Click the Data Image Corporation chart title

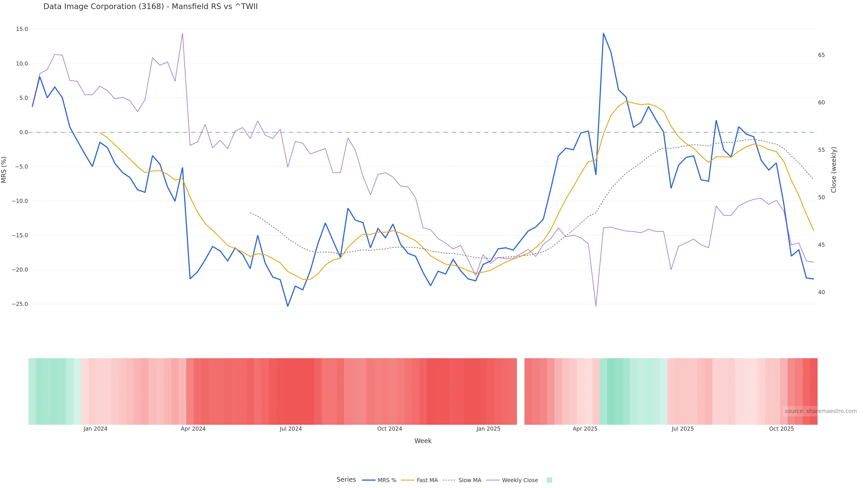[150, 6]
